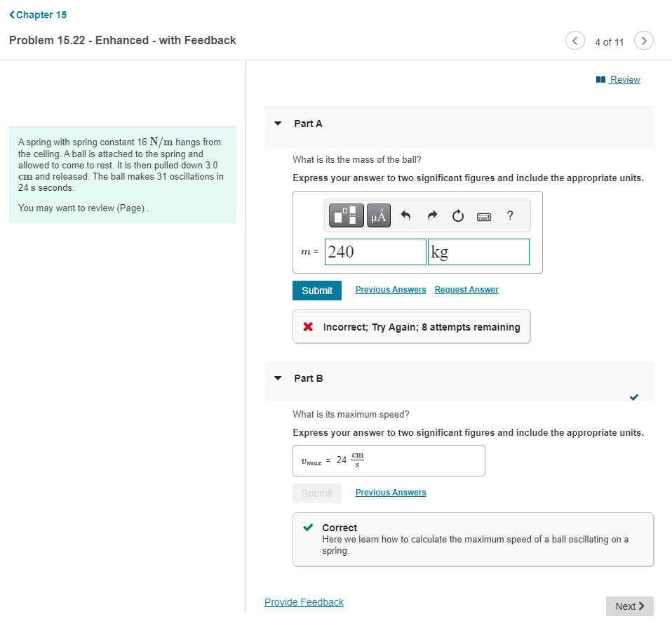Undo the last answer edit
This screenshot has height=640, width=672.
coord(405,215)
